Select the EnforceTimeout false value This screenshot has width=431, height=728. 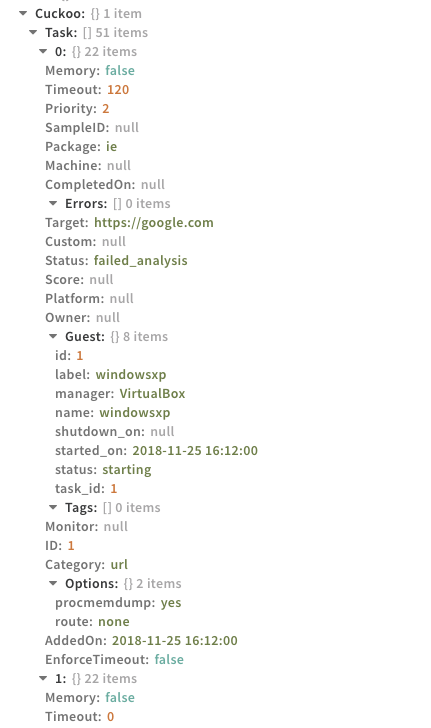(169, 660)
